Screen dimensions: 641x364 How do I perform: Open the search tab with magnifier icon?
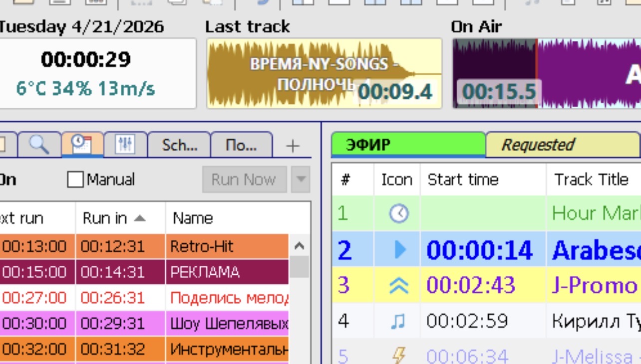click(x=39, y=145)
